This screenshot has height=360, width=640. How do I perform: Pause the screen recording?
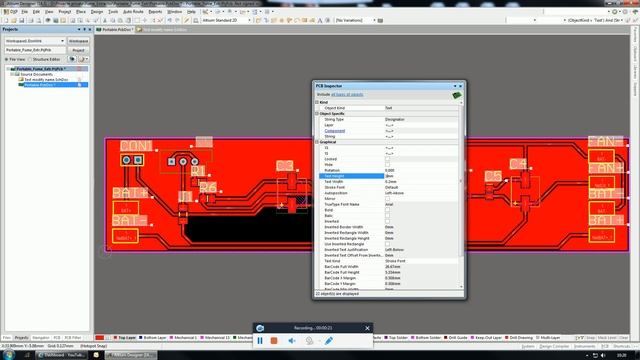pyautogui.click(x=260, y=340)
